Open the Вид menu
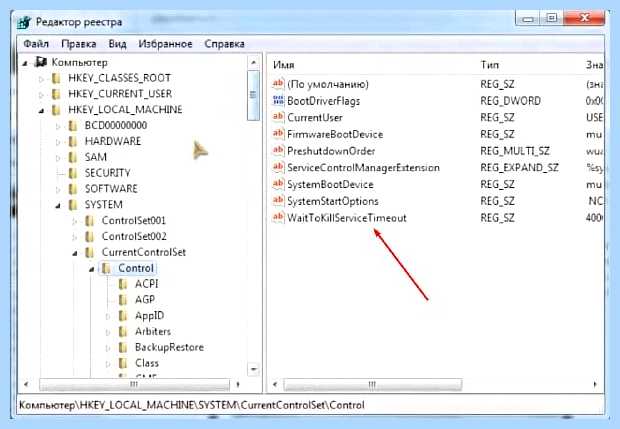The image size is (620, 429). pyautogui.click(x=117, y=43)
